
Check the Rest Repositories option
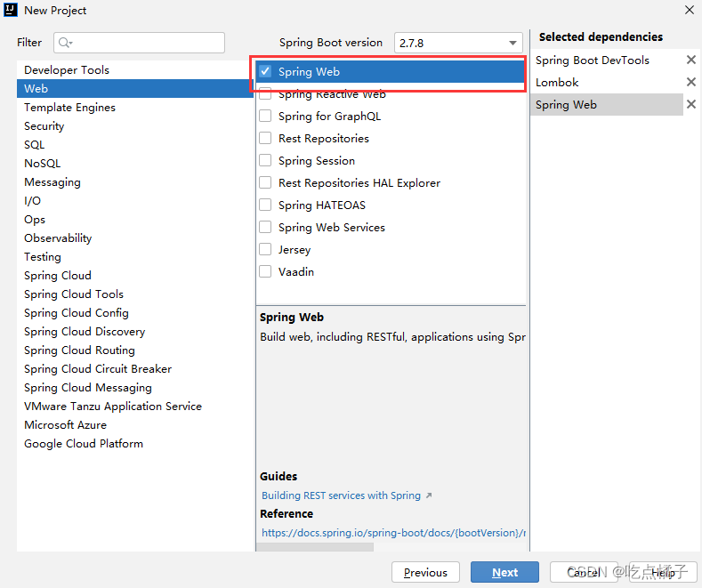tap(265, 138)
